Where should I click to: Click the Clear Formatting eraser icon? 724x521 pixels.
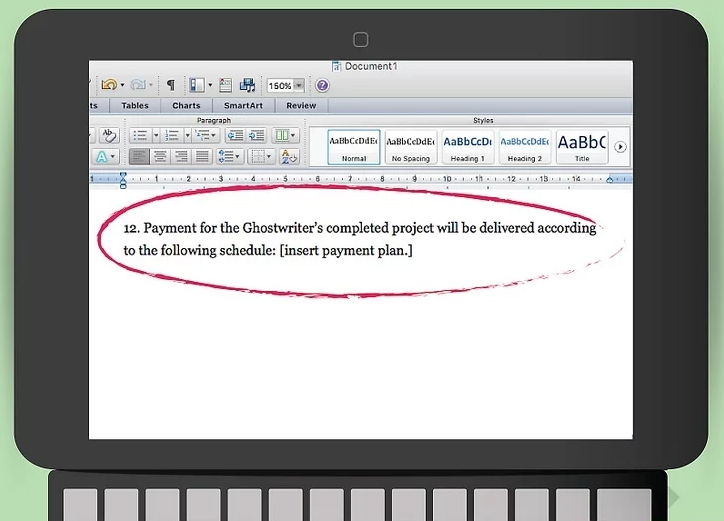coord(109,135)
